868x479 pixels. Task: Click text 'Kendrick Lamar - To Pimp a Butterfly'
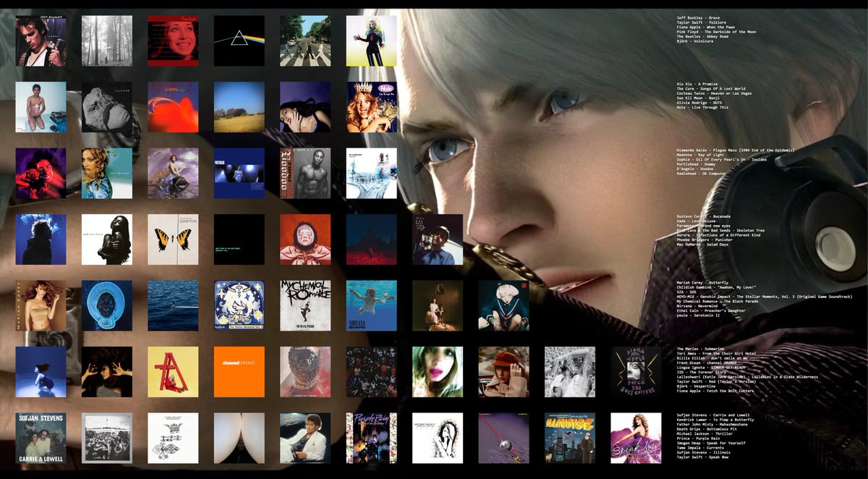(x=715, y=420)
